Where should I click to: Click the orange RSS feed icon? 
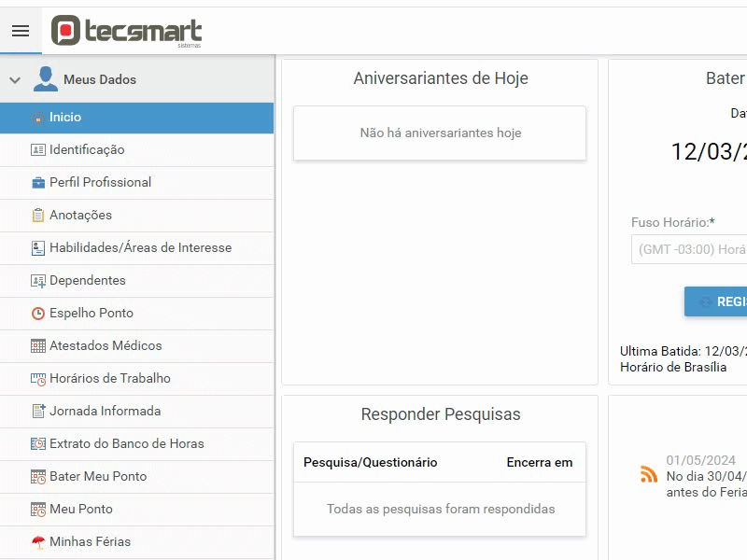(649, 474)
